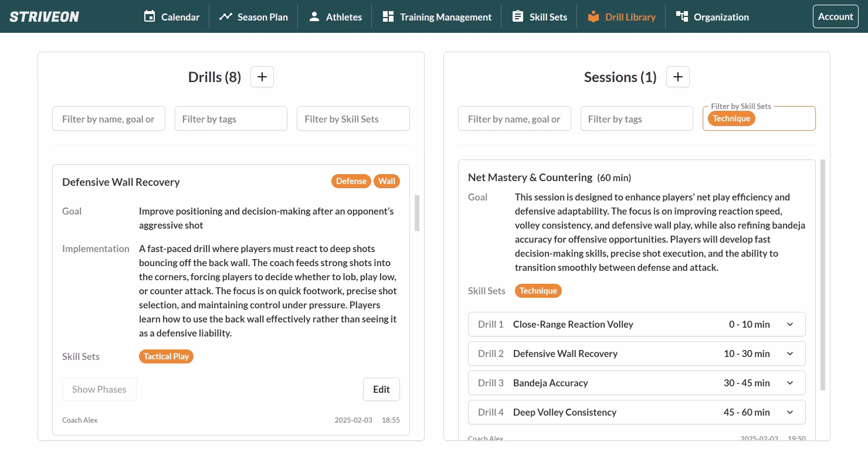Edit the Defensive Wall Recovery drill
This screenshot has height=469, width=868.
[381, 389]
